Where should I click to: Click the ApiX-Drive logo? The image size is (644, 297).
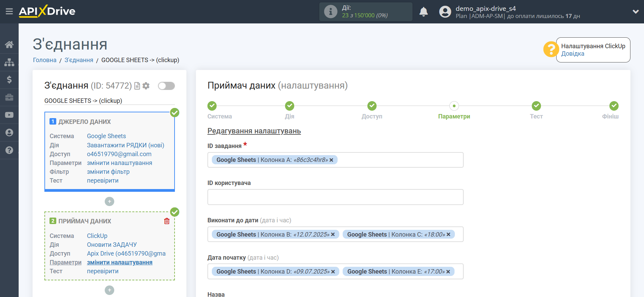coord(47,11)
